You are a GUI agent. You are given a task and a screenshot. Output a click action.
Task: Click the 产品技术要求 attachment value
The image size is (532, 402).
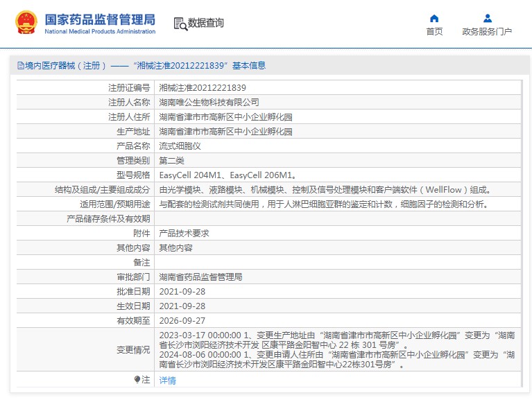185,233
